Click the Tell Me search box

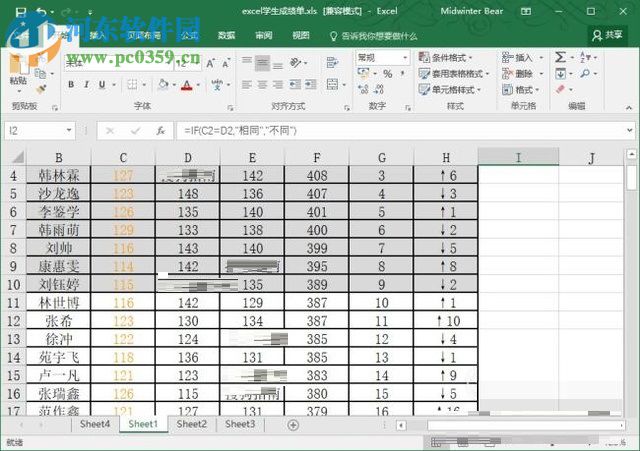[x=374, y=36]
